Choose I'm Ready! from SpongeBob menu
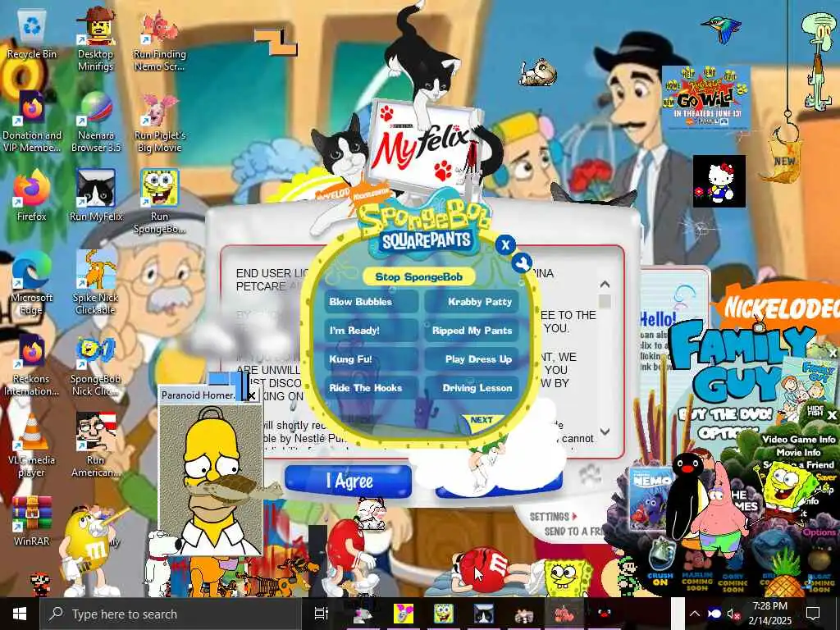 (x=372, y=331)
